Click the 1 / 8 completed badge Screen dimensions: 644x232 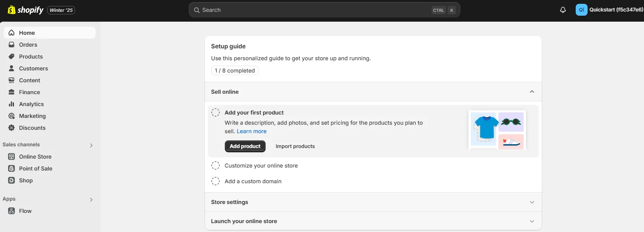click(235, 70)
